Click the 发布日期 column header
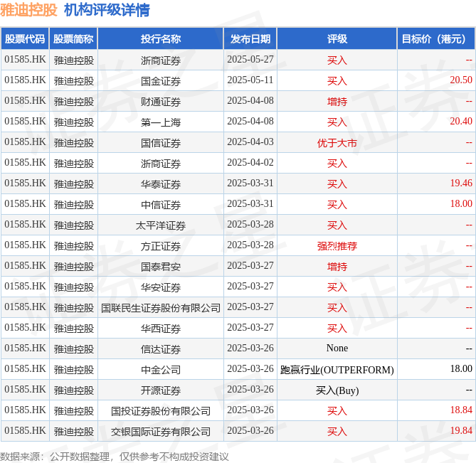The image size is (476, 463). 250,39
